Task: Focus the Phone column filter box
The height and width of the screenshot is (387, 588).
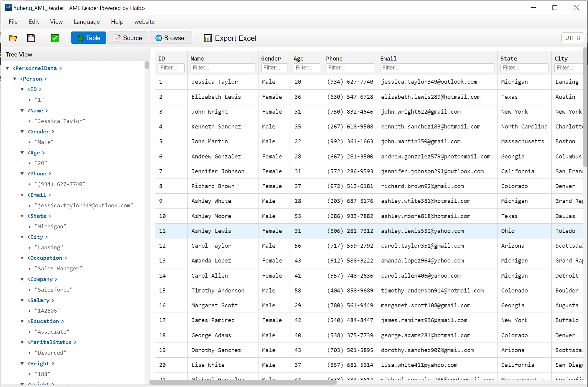Action: point(350,68)
